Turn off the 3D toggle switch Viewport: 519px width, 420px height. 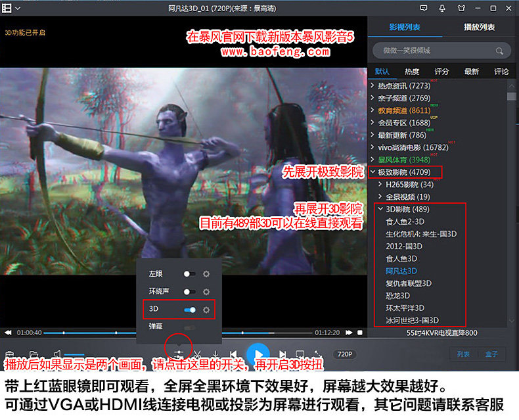click(190, 310)
